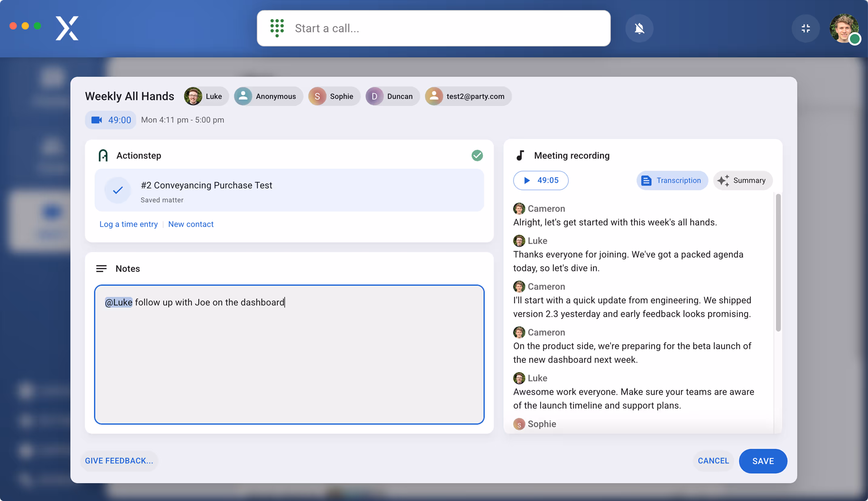Select the Sophie participant chip
868x501 pixels.
click(x=334, y=96)
